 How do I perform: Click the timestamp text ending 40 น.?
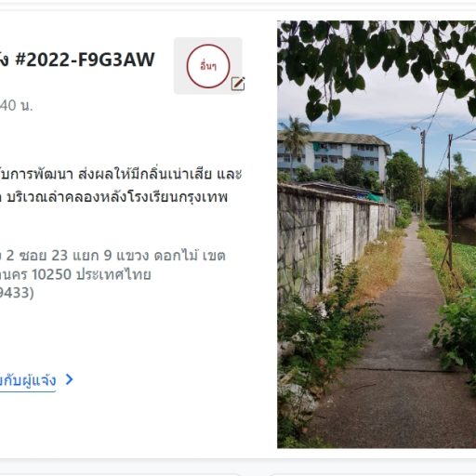click(x=16, y=106)
